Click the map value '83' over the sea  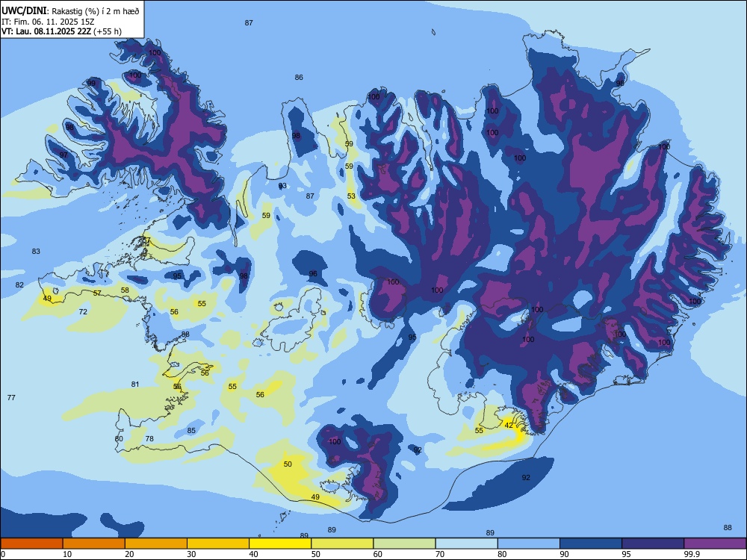click(x=36, y=251)
